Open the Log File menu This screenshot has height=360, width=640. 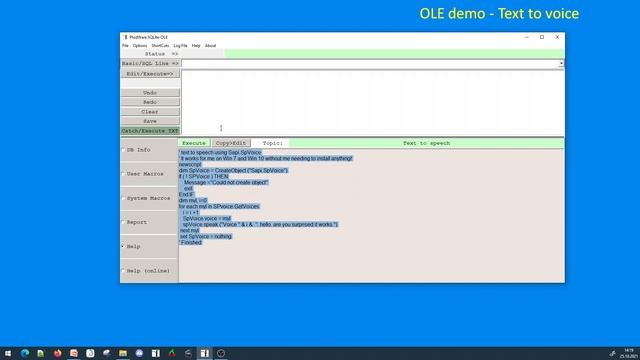click(180, 46)
